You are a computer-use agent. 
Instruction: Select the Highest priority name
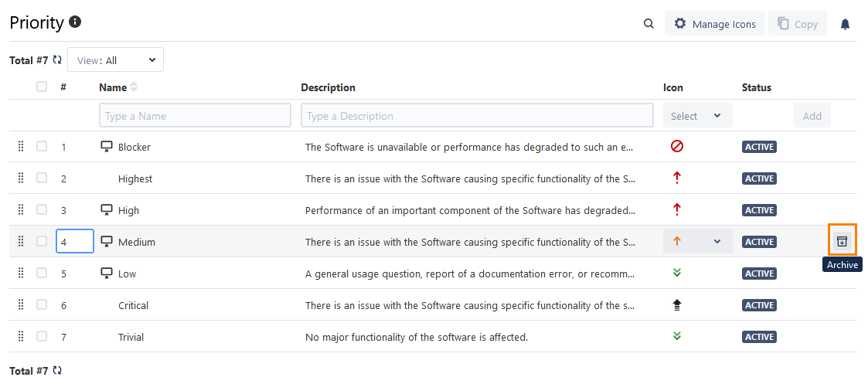[135, 178]
